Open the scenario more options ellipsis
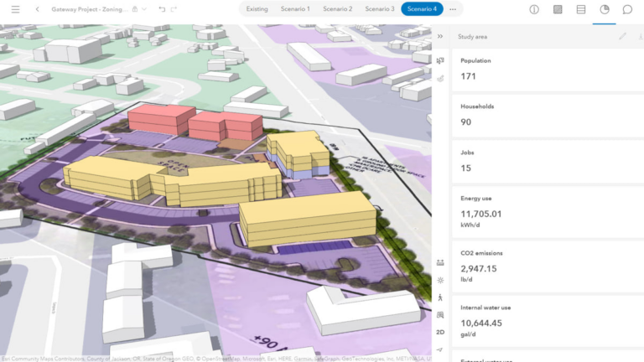 point(453,9)
